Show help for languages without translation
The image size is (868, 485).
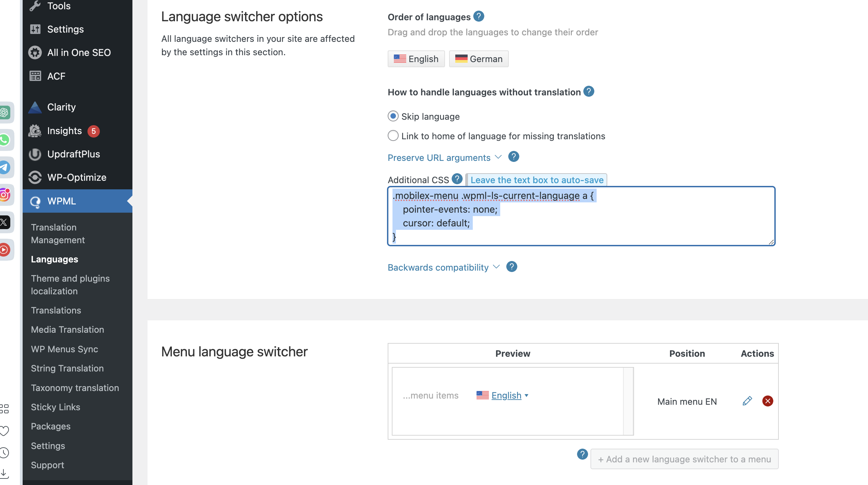click(x=589, y=91)
